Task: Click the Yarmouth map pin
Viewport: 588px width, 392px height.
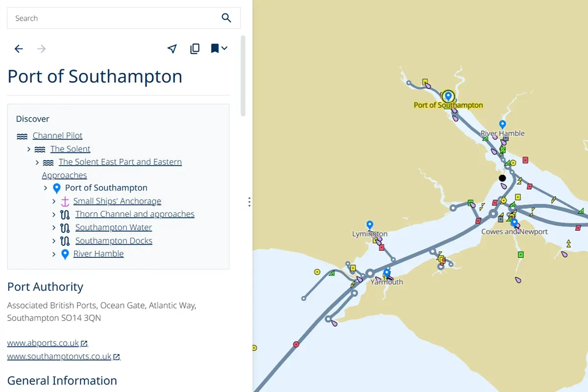Action: [387, 273]
